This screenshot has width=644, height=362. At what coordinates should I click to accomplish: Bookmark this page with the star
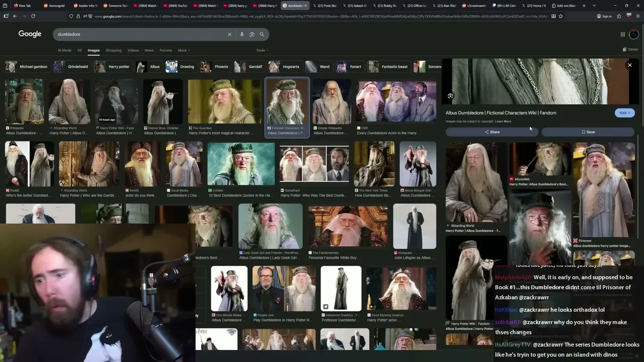(560, 16)
